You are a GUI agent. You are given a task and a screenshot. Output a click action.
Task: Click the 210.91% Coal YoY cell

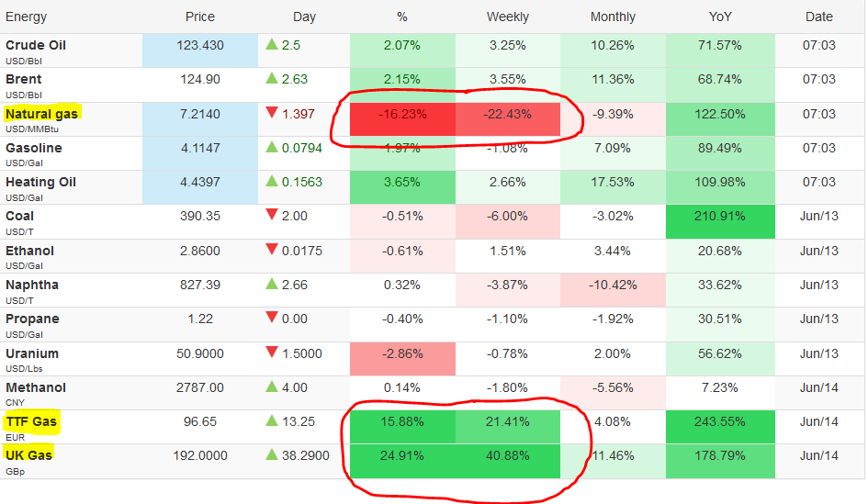[720, 221]
